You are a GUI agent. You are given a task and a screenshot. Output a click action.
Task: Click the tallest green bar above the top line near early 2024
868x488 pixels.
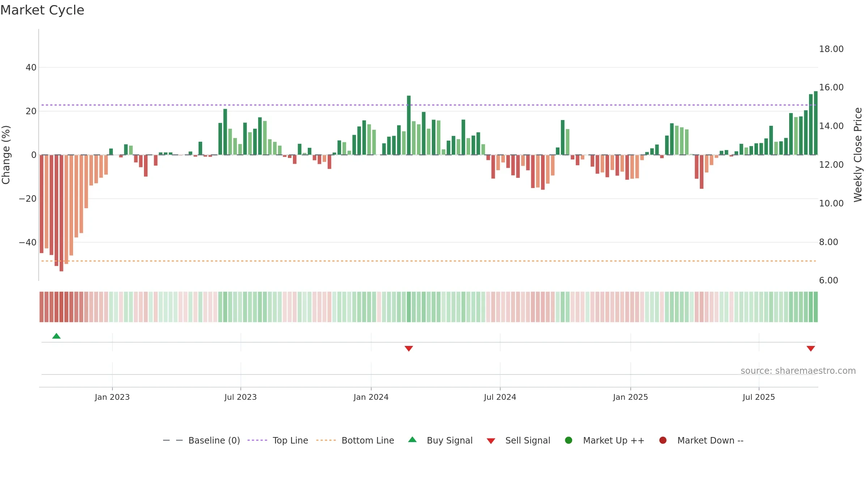click(x=409, y=125)
